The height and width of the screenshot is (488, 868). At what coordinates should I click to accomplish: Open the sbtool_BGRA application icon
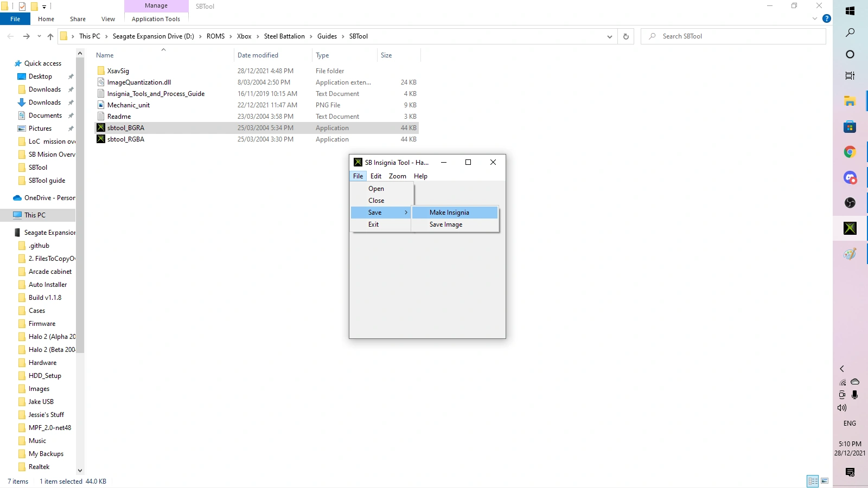click(x=101, y=128)
